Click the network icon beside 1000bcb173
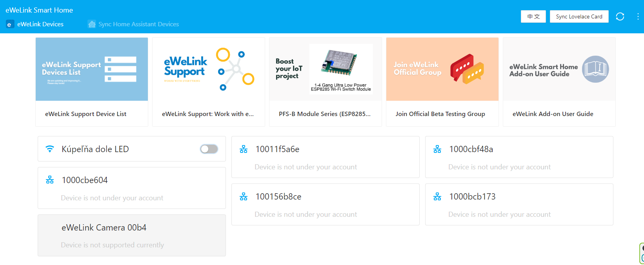This screenshot has height=265, width=644. (x=437, y=196)
